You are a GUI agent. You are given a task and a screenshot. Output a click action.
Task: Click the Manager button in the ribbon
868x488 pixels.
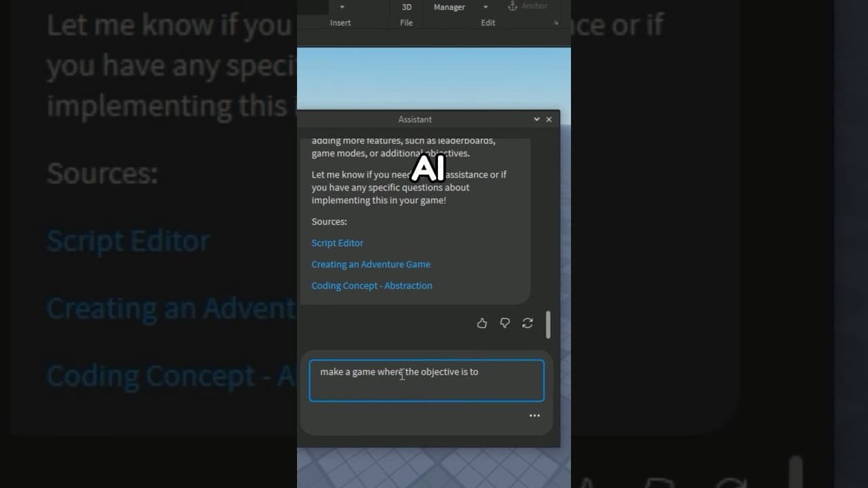coord(450,7)
